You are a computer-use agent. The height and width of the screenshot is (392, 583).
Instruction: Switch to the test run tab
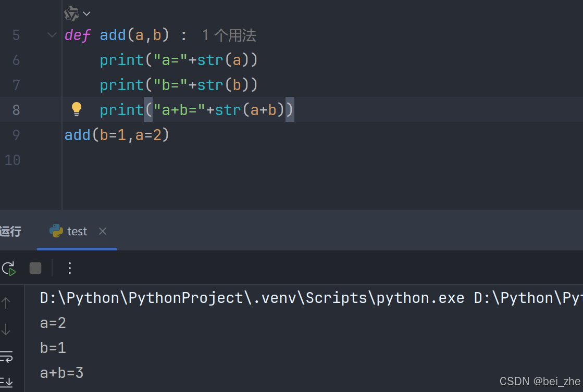(x=77, y=231)
